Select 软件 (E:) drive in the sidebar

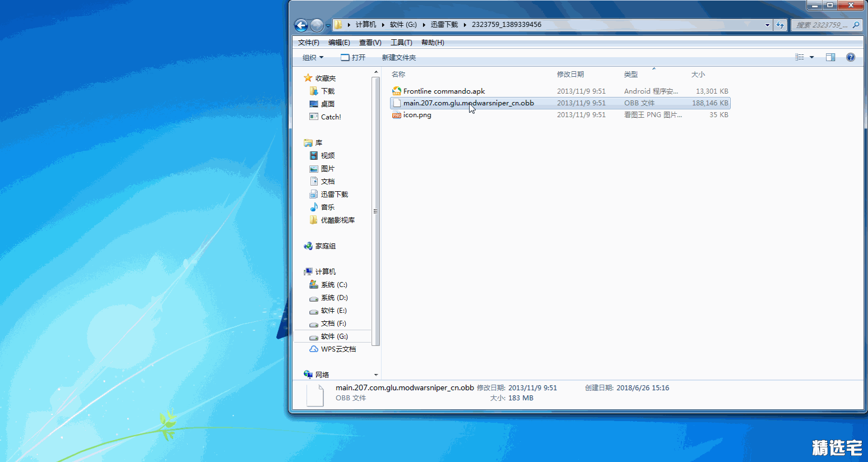click(x=334, y=311)
